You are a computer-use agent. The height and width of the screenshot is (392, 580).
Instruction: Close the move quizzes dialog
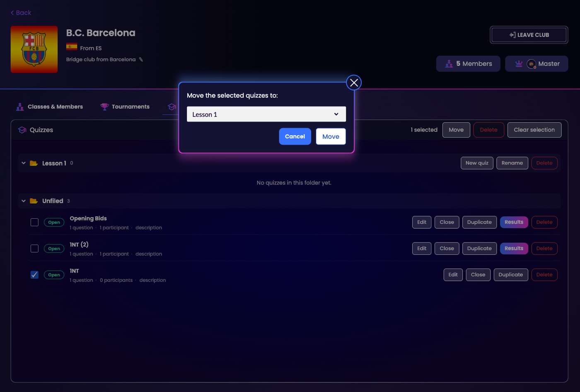coord(354,83)
